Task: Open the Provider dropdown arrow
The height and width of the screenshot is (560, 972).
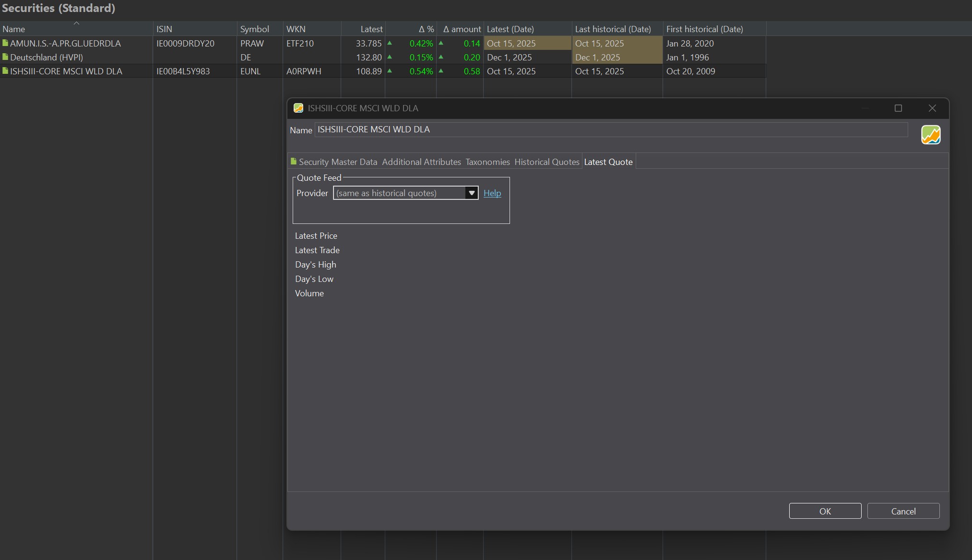Action: pyautogui.click(x=472, y=193)
